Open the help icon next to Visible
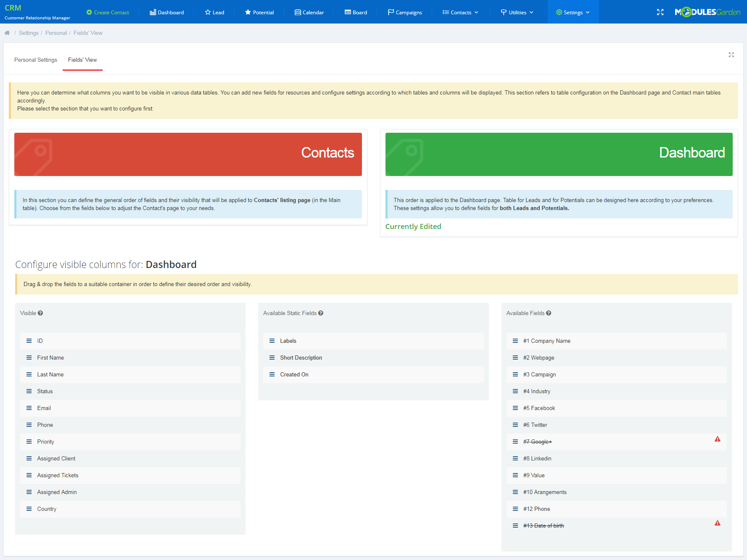The height and width of the screenshot is (560, 747). 40,313
